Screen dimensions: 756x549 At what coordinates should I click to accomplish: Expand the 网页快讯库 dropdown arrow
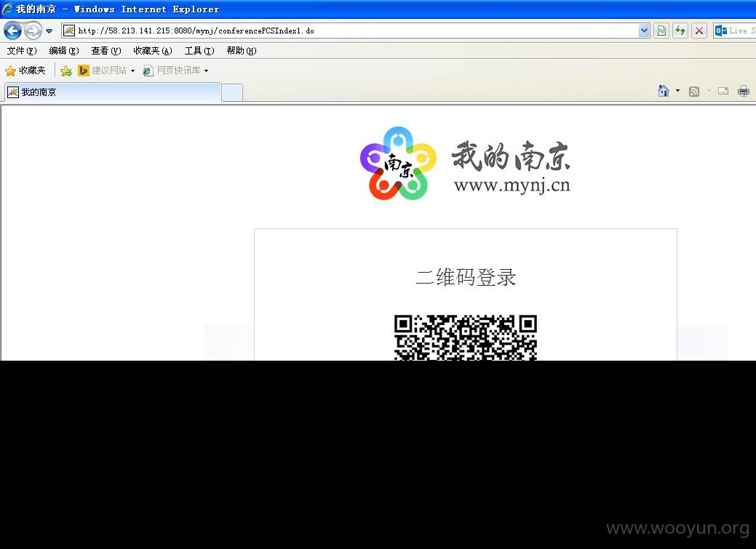(x=207, y=71)
